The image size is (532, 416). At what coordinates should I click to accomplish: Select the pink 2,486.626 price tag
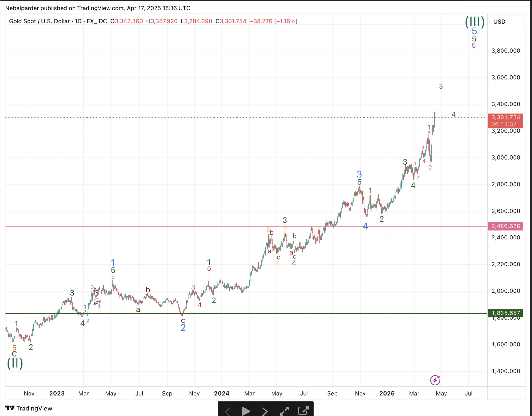[x=505, y=226]
